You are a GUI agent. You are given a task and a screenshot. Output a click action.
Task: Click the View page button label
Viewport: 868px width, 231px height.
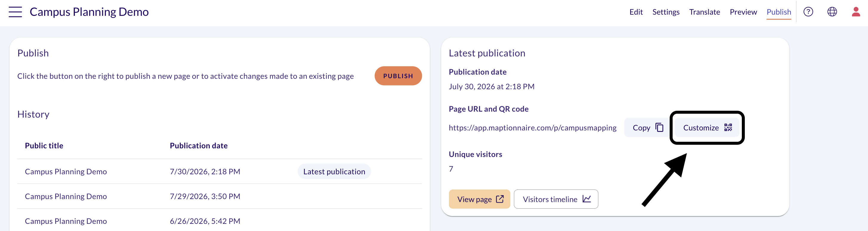coord(475,199)
